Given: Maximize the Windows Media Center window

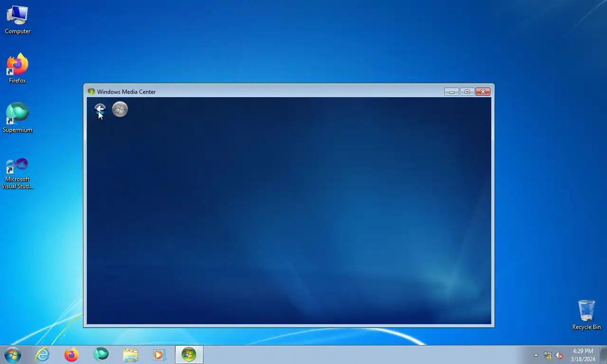Looking at the screenshot, I should [x=467, y=91].
